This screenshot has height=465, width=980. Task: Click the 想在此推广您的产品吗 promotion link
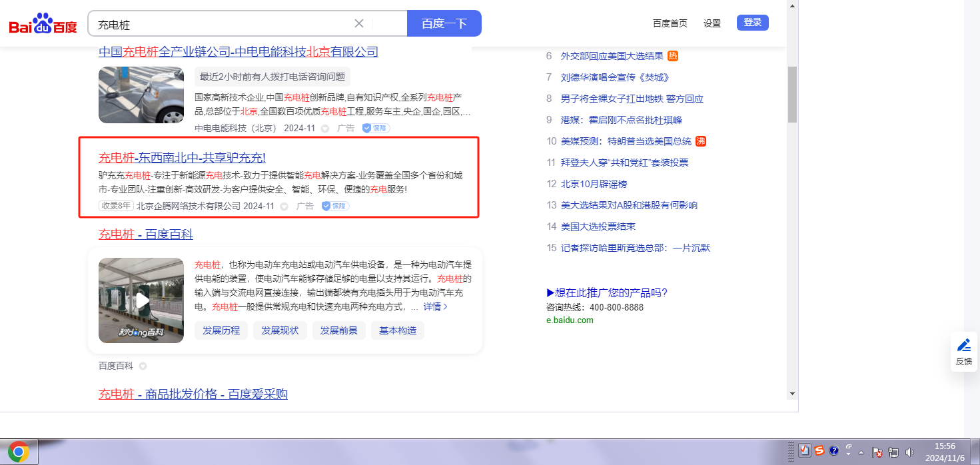[x=607, y=293]
